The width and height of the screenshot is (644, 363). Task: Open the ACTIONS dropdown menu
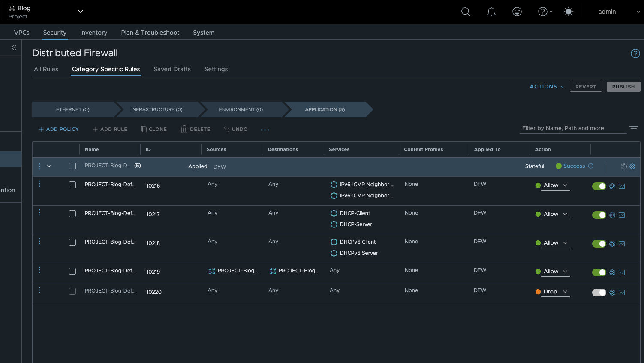pyautogui.click(x=546, y=86)
